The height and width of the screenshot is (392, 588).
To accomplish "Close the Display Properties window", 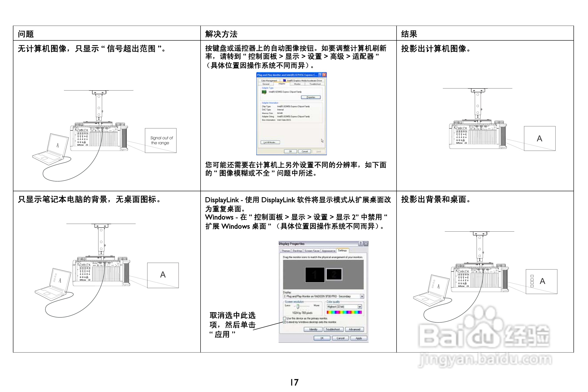I will coord(366,243).
